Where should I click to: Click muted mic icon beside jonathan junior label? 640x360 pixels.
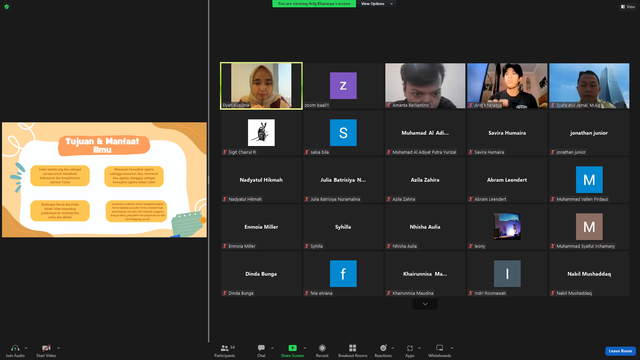[x=553, y=152]
